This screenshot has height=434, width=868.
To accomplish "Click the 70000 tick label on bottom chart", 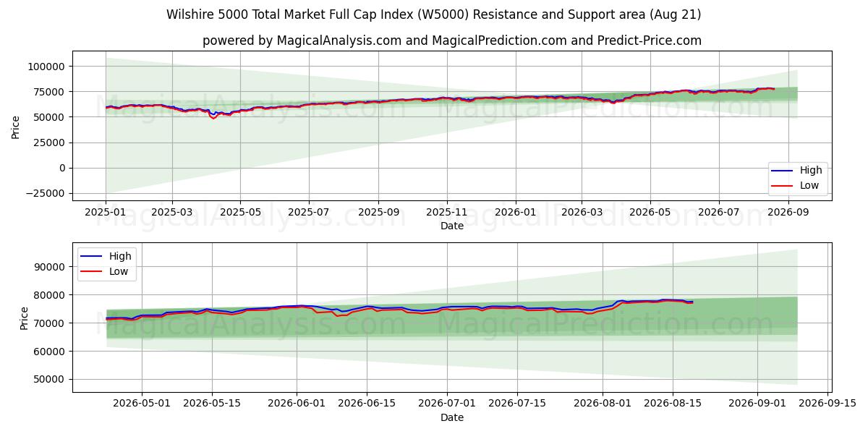I will [x=49, y=323].
